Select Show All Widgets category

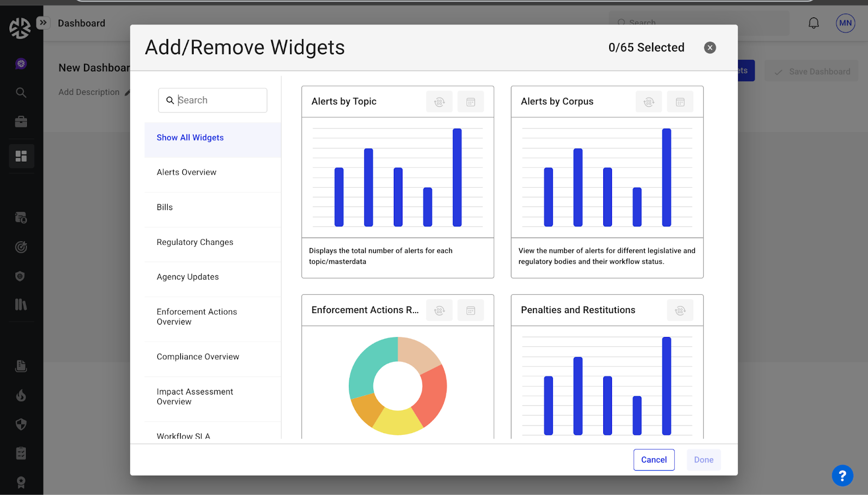(190, 138)
